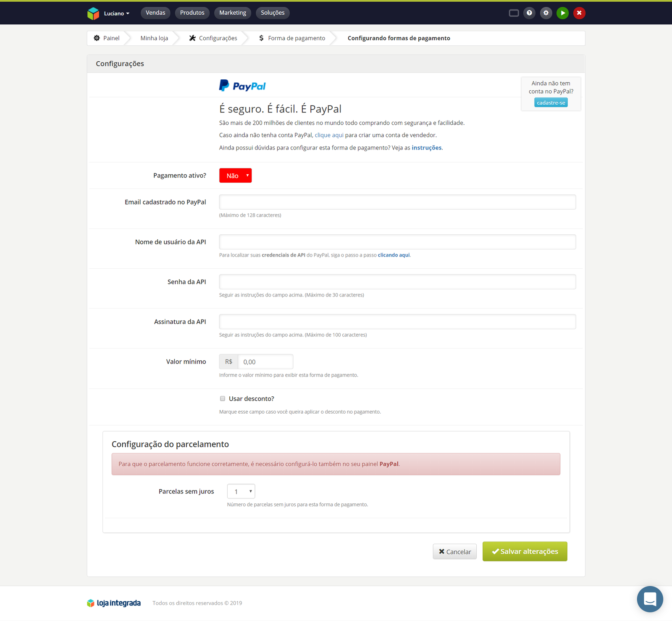Click the Valor mínimo input field

265,362
